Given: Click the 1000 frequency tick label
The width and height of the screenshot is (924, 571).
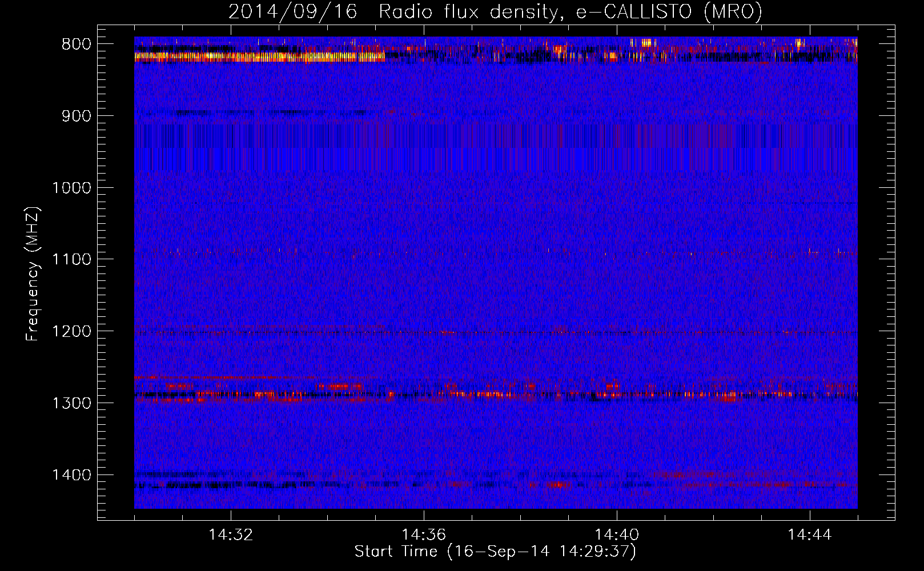Looking at the screenshot, I should 71,188.
